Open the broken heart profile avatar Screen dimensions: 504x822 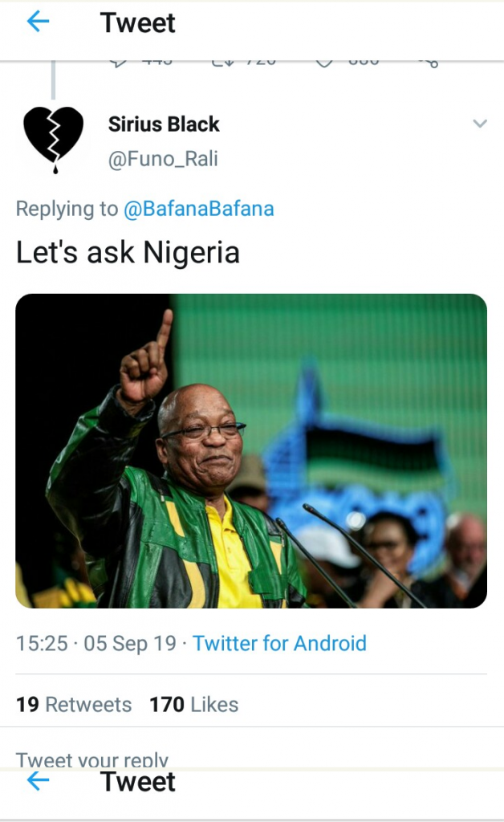point(53,138)
